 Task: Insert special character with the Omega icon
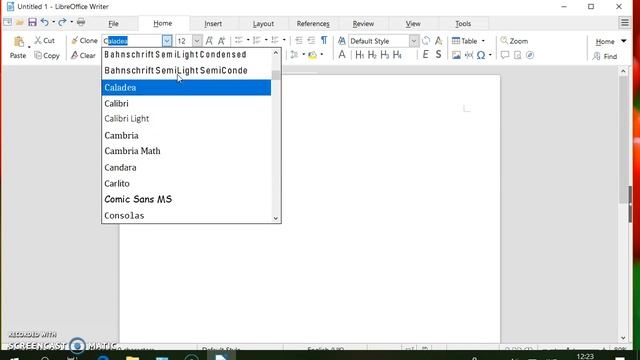pos(481,55)
